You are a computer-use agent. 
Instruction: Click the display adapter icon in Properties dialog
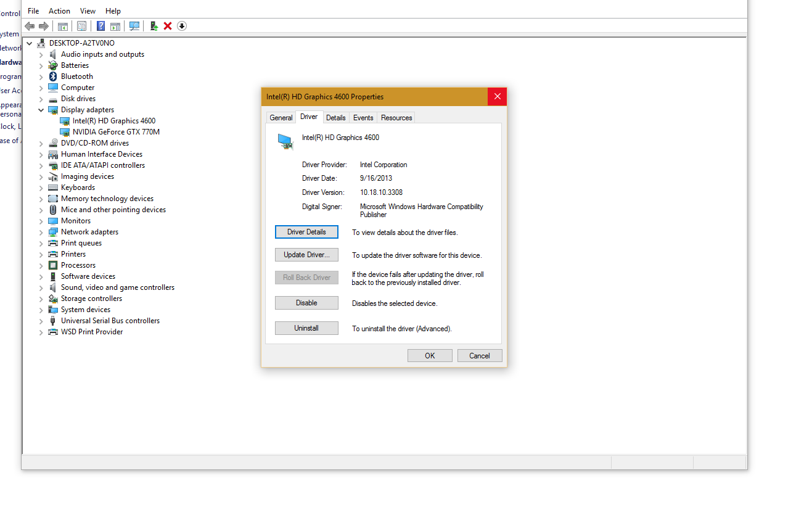click(x=284, y=141)
